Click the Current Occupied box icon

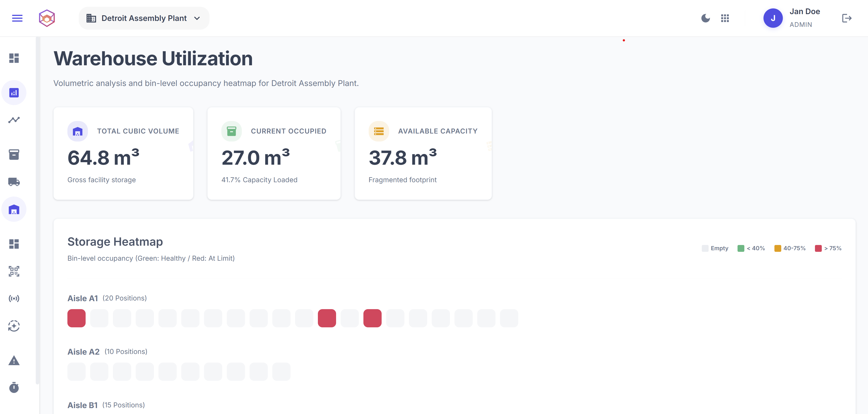[x=232, y=131]
